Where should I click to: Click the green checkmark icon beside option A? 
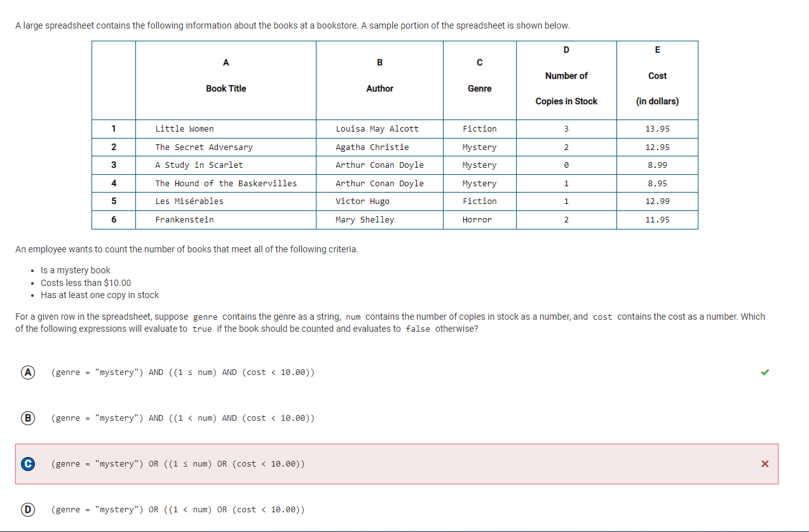765,372
